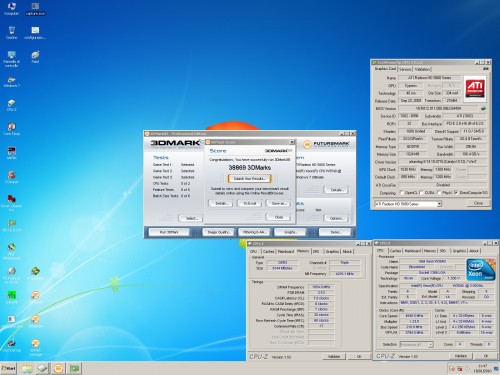
Task: Activate the green GPU-Z taskbar icon
Action: coord(74,368)
